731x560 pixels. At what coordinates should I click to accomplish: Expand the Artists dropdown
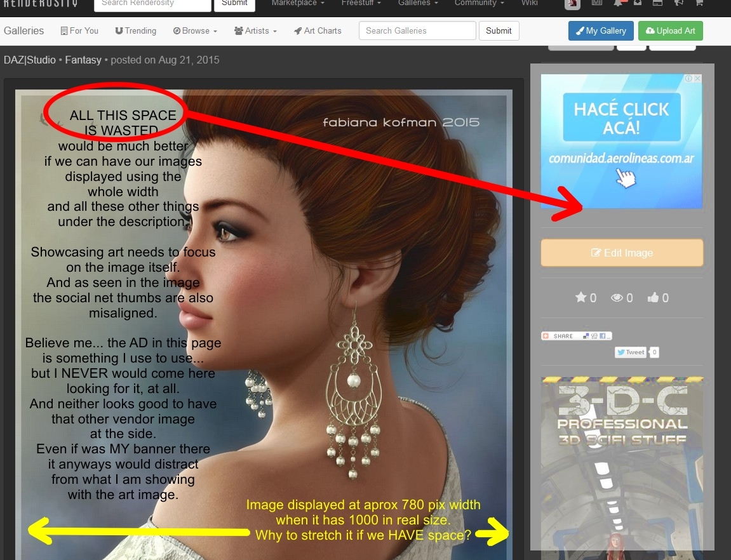(255, 30)
